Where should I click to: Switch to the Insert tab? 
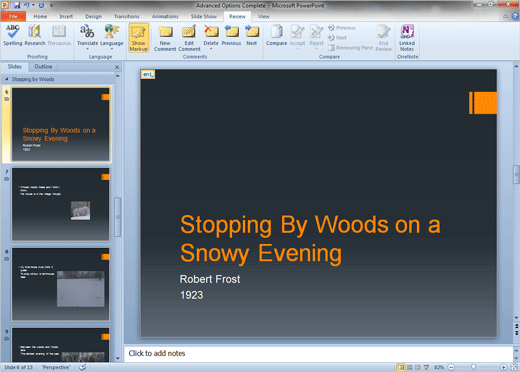pos(66,16)
